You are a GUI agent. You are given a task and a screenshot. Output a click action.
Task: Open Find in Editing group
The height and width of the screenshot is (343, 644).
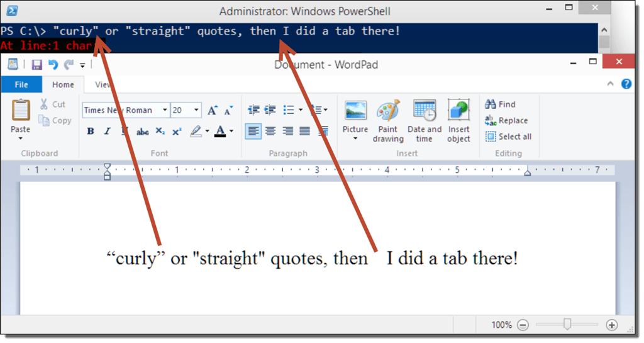pyautogui.click(x=500, y=104)
